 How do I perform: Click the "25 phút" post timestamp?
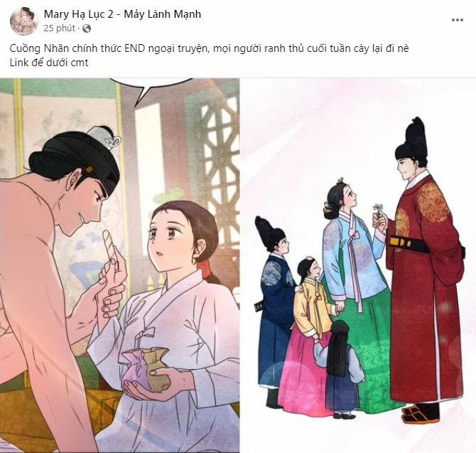coord(59,28)
